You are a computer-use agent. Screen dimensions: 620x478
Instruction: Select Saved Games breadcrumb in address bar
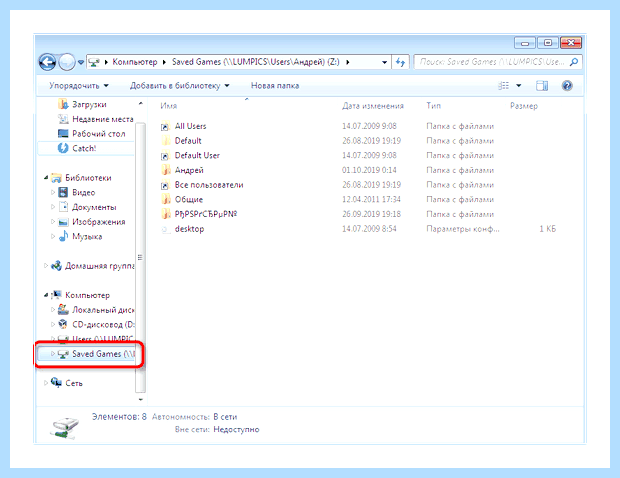pos(255,62)
